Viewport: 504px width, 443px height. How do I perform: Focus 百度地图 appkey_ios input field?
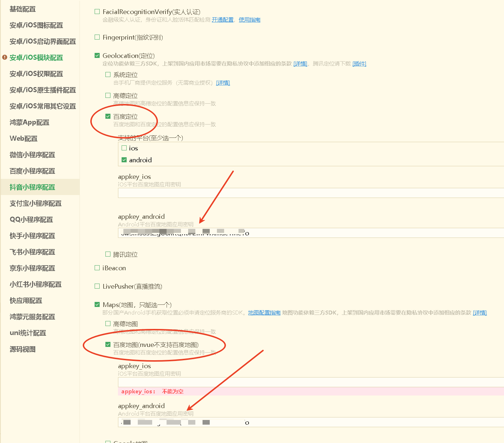pos(311,382)
